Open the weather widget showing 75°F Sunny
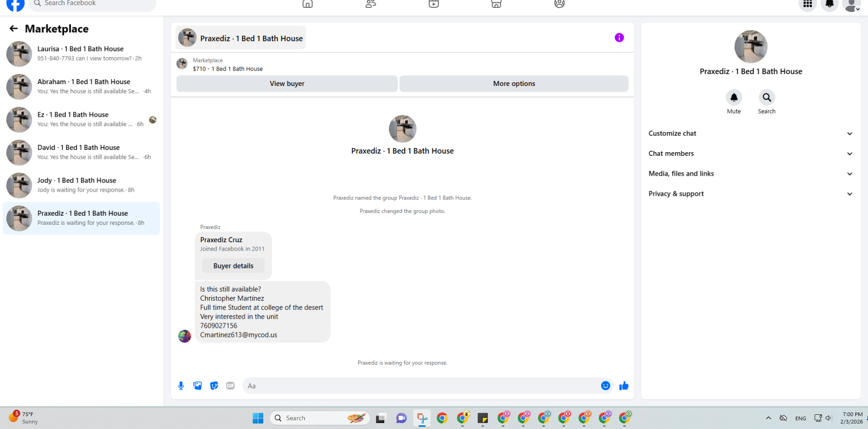 (x=24, y=418)
